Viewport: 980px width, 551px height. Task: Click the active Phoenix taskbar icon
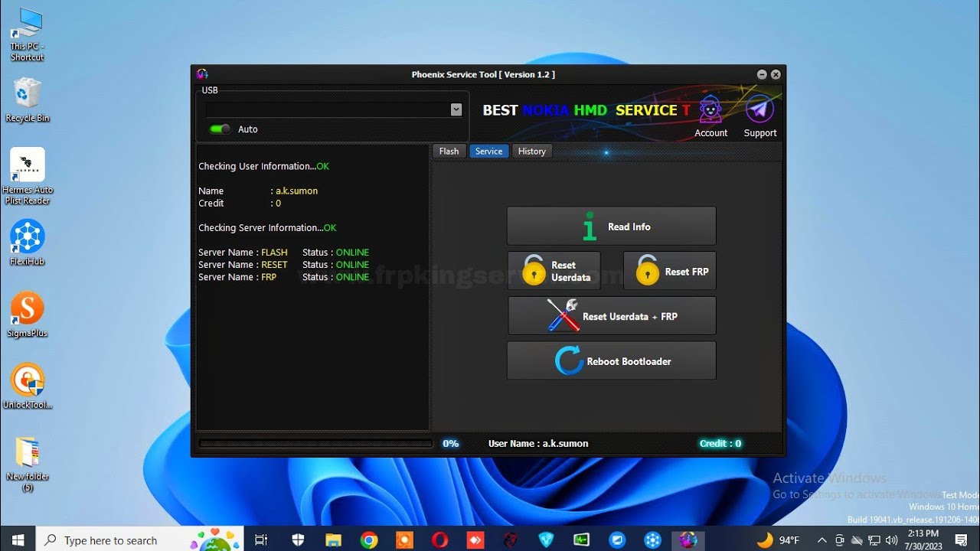688,540
